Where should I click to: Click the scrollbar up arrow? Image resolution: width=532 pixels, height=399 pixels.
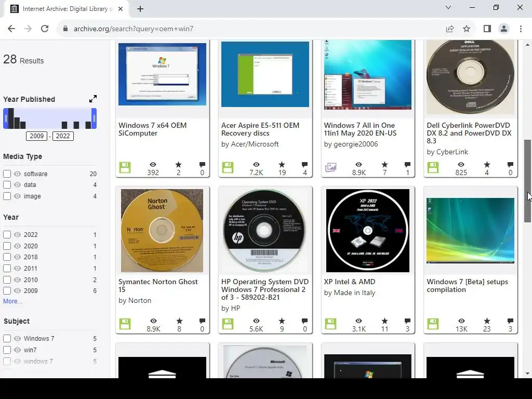pyautogui.click(x=527, y=45)
